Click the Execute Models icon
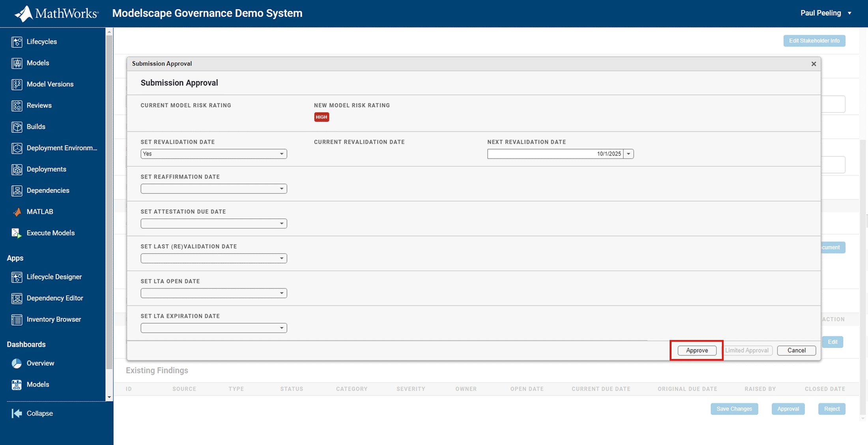 (x=17, y=233)
